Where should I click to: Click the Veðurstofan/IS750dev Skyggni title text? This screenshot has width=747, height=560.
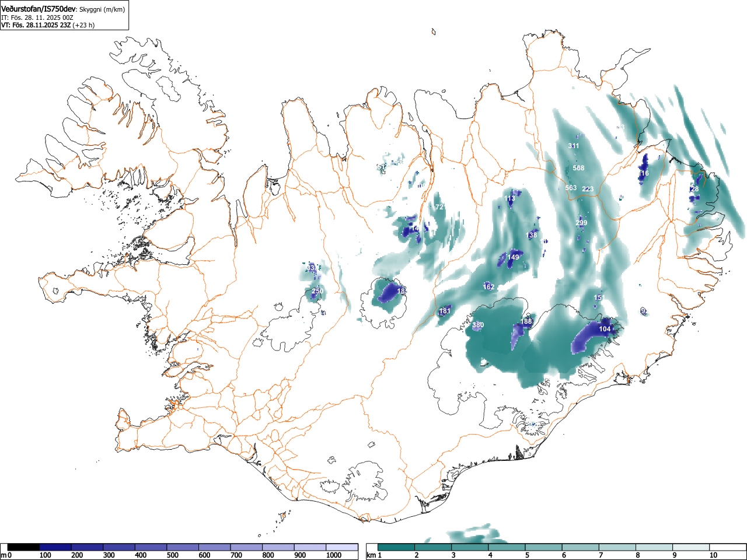[x=63, y=9]
